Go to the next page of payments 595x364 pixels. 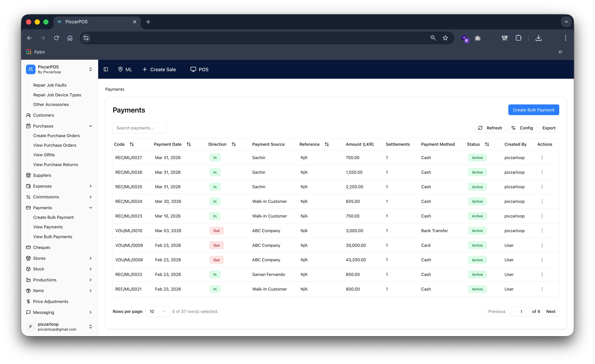coord(551,311)
